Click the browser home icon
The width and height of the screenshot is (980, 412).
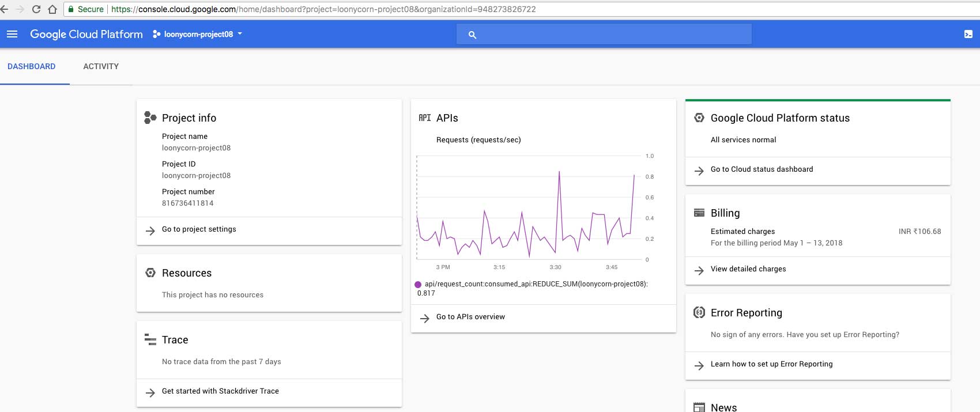pos(52,9)
